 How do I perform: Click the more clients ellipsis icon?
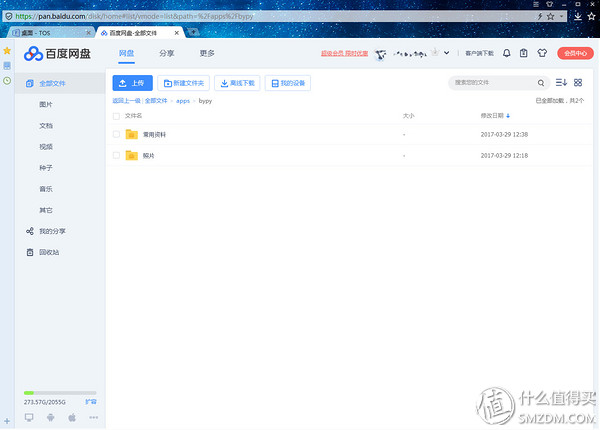tap(93, 417)
